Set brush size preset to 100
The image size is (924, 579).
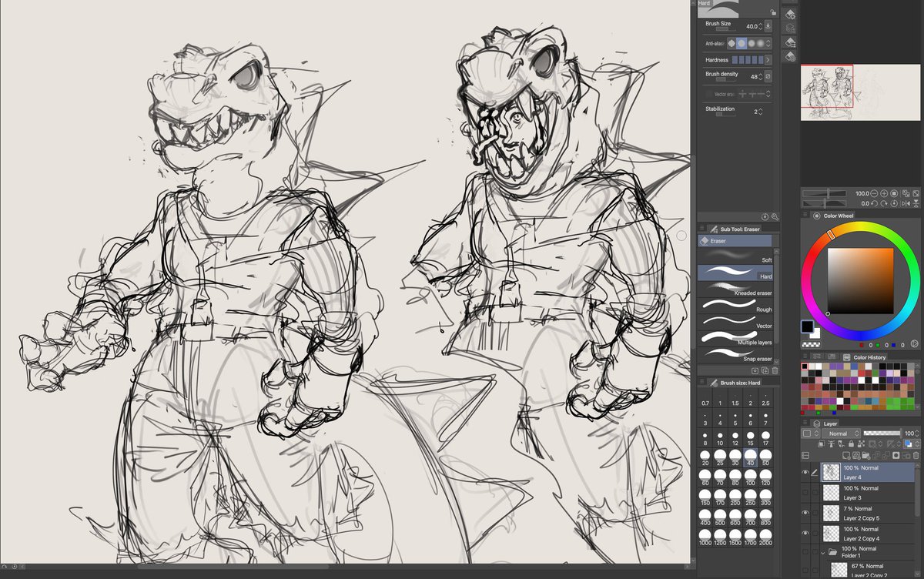pos(751,479)
